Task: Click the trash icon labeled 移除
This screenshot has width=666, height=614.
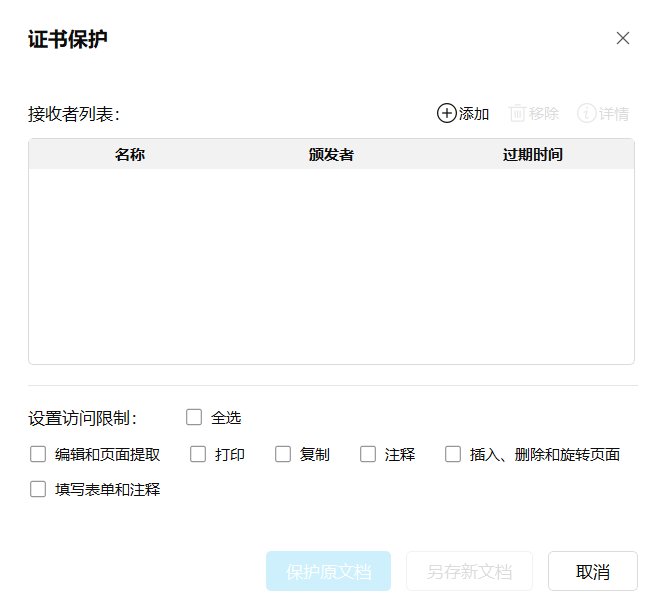Action: point(517,113)
